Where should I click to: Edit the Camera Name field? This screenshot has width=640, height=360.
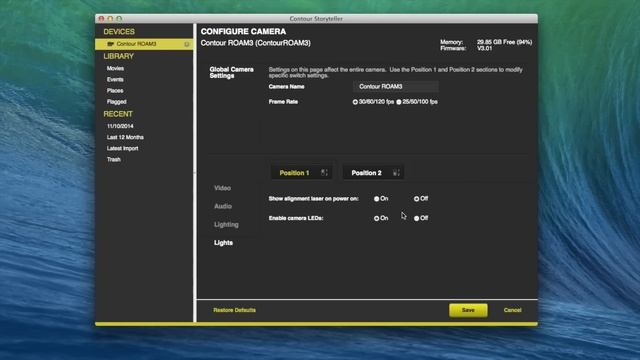click(x=396, y=87)
